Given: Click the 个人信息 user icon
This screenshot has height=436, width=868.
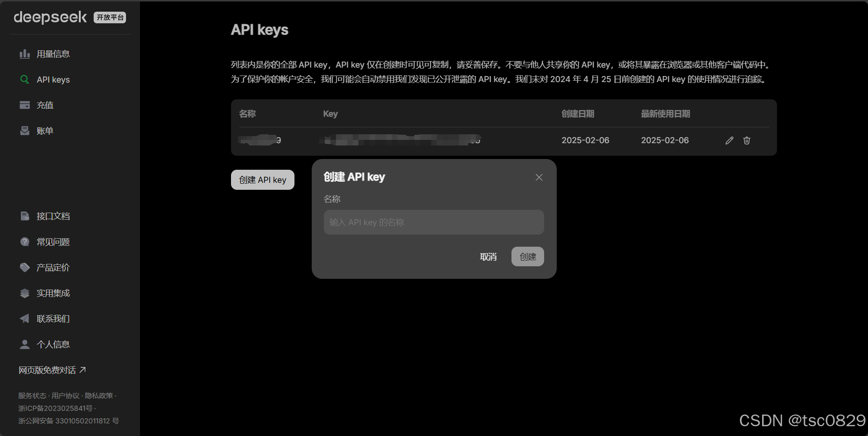Looking at the screenshot, I should [25, 345].
